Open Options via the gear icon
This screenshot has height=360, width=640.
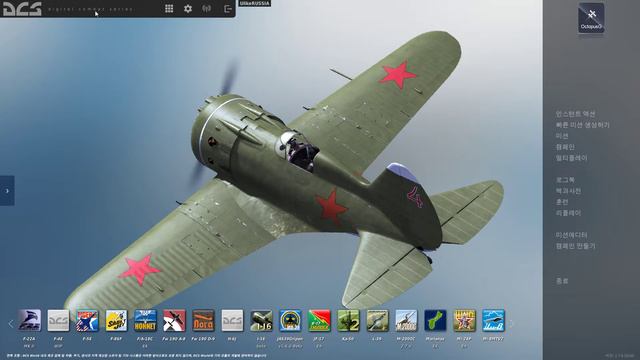click(x=188, y=9)
